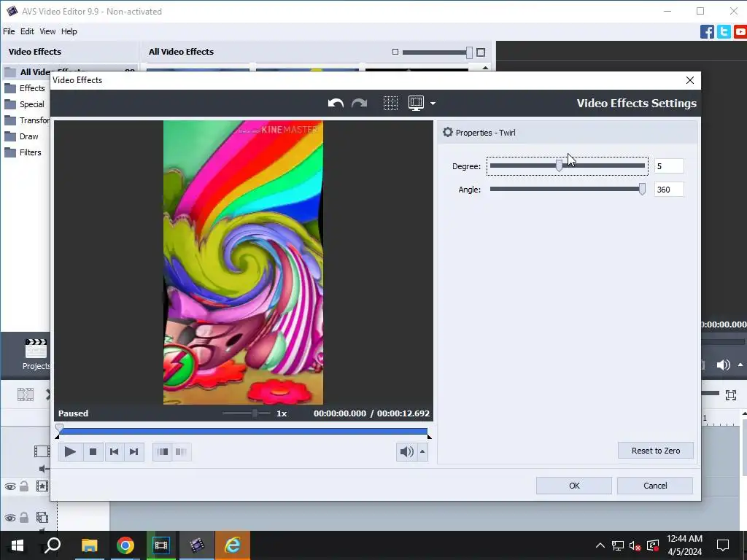Image resolution: width=747 pixels, height=560 pixels.
Task: Select the Filters folder in sidebar
Action: pyautogui.click(x=23, y=153)
